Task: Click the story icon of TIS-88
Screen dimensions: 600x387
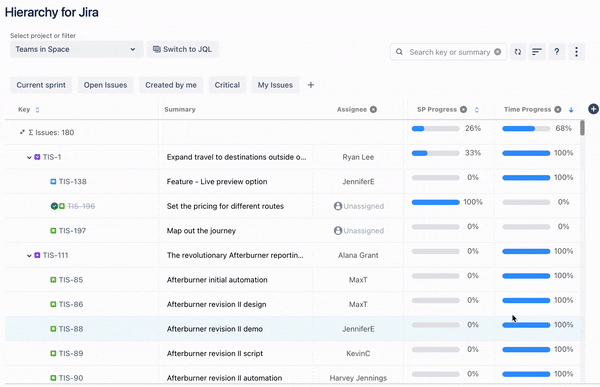Action: click(x=53, y=329)
